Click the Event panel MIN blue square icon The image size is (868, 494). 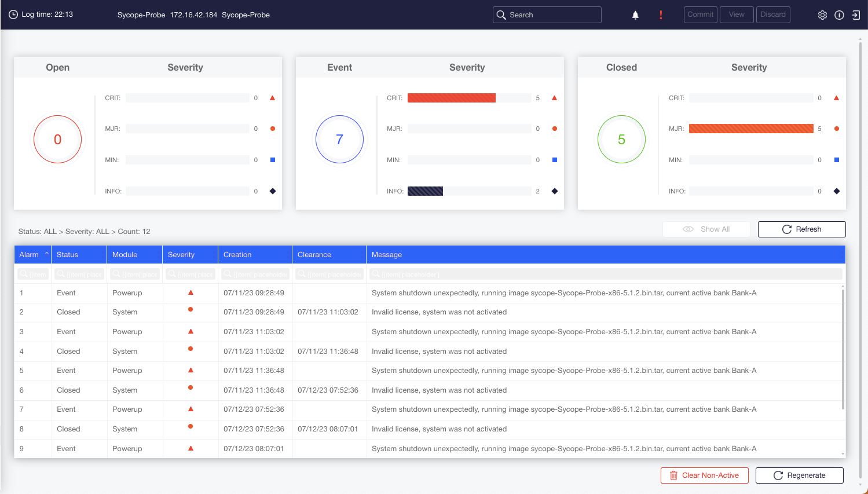(554, 160)
